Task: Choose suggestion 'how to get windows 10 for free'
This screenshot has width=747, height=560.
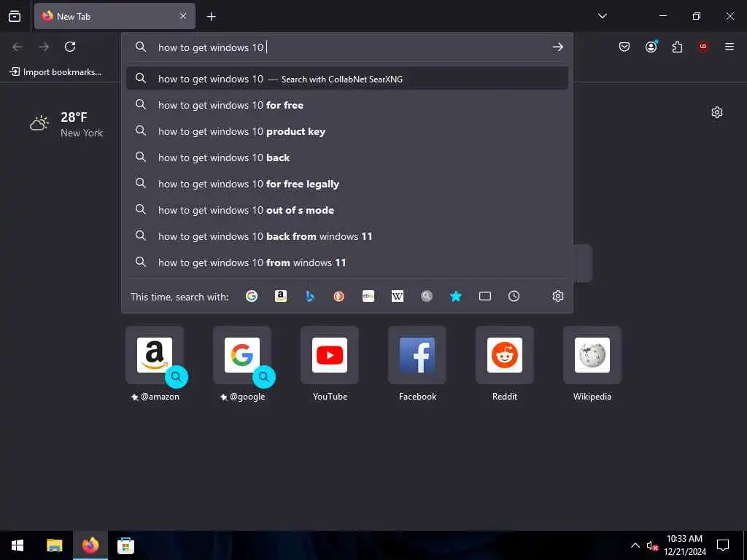Action: click(x=347, y=105)
